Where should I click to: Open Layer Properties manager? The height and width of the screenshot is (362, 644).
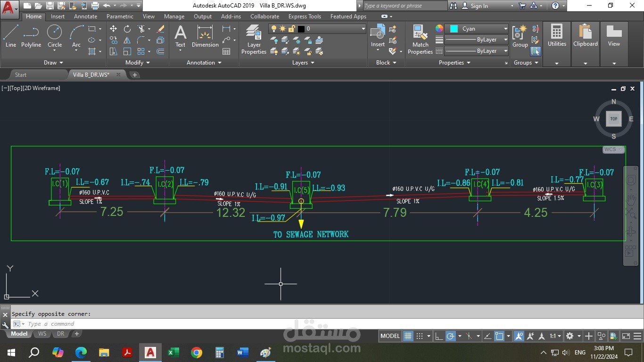(x=254, y=40)
